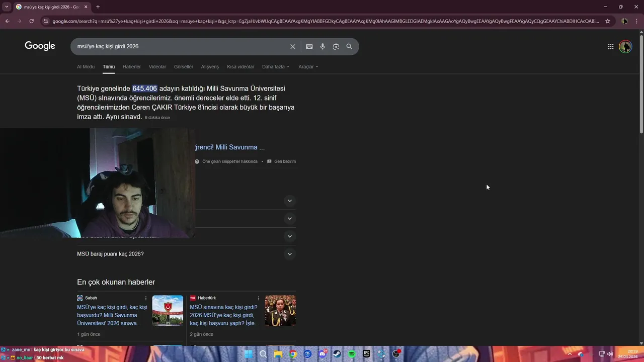The height and width of the screenshot is (362, 644).
Task: Open File Explorer from taskbar
Action: coord(278,354)
